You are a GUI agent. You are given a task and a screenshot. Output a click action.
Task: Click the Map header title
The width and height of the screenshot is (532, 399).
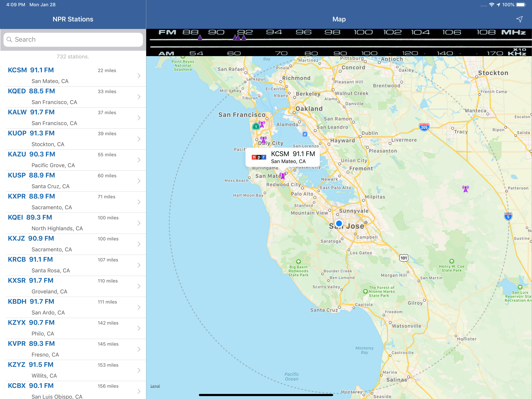pyautogui.click(x=339, y=19)
